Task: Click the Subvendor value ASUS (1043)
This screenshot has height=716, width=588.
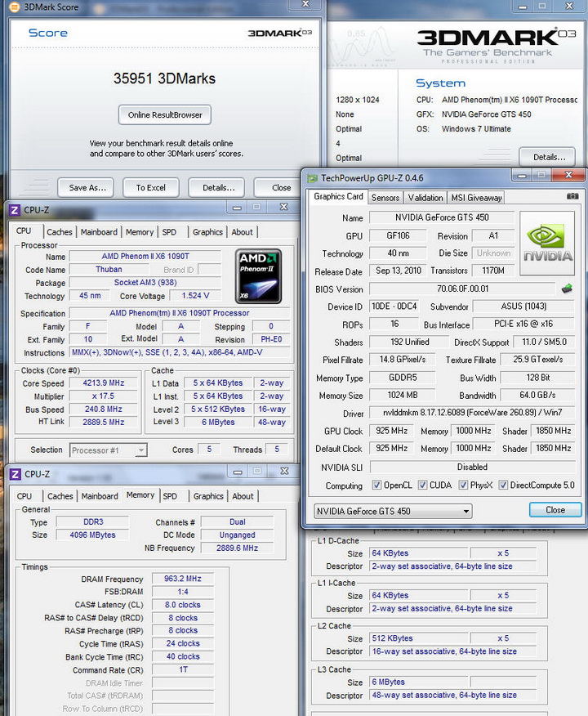Action: (x=523, y=306)
